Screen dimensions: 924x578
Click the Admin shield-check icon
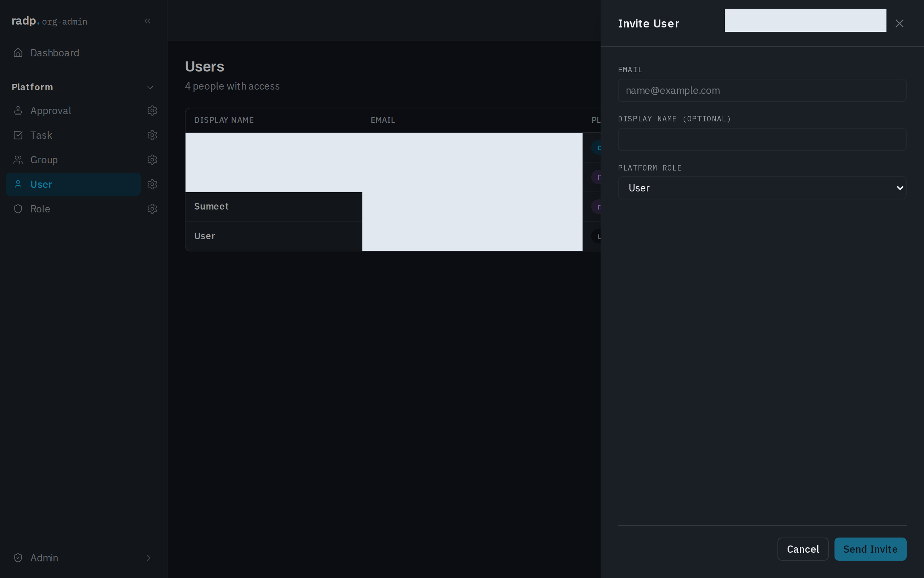18,558
